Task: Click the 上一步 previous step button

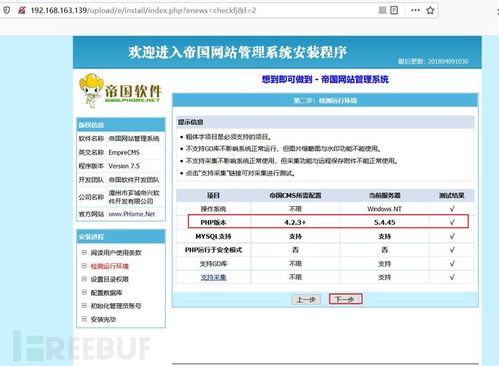Action: pos(306,299)
